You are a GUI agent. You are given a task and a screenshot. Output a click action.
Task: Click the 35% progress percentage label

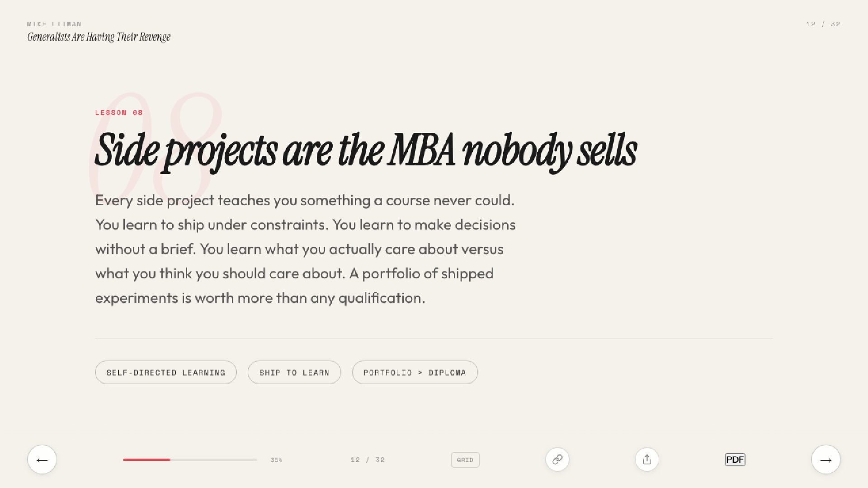coord(276,460)
